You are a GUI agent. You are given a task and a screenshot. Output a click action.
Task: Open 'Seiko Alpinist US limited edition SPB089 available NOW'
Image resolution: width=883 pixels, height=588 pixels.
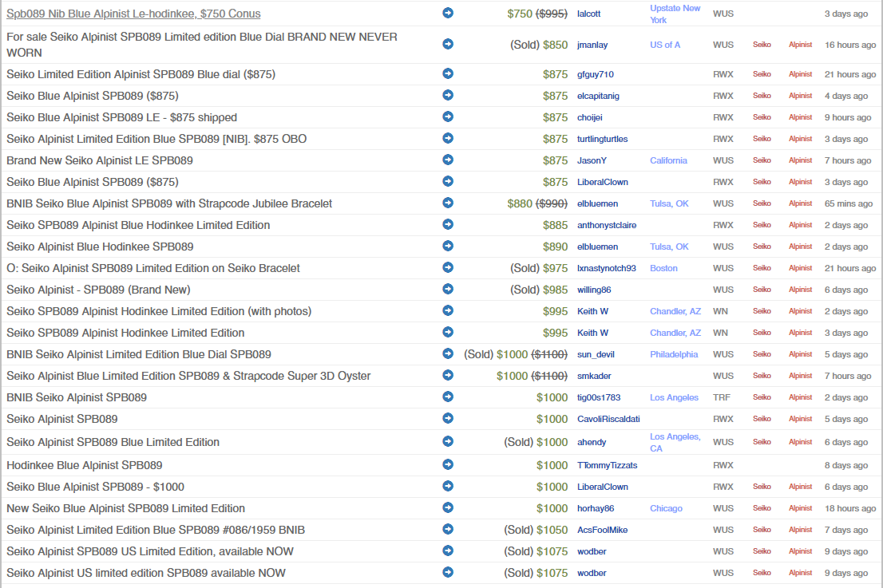pos(146,573)
